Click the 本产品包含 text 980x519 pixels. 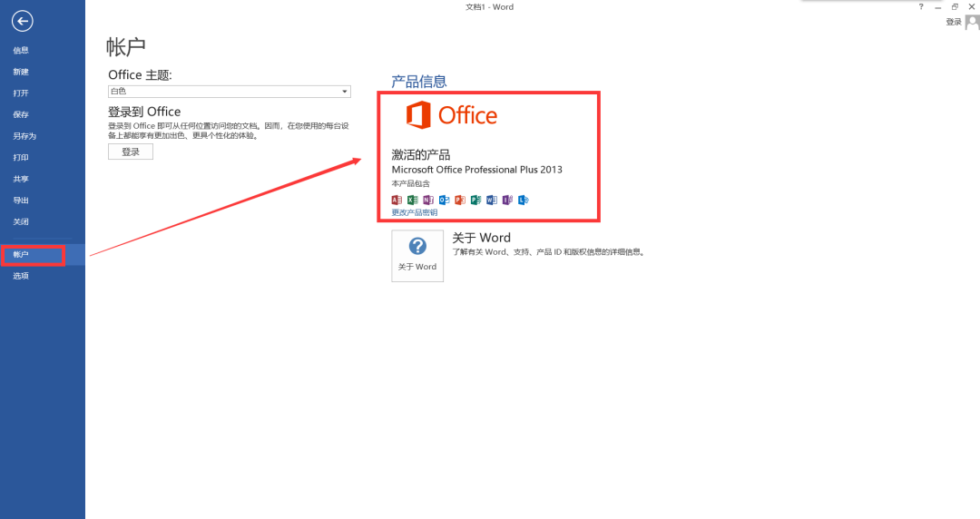pos(411,184)
